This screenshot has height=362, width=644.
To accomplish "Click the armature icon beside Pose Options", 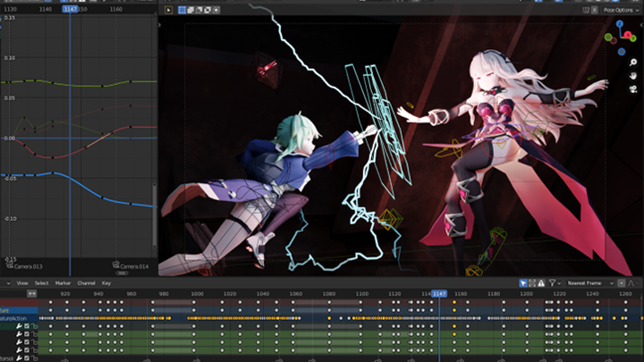I will (586, 10).
